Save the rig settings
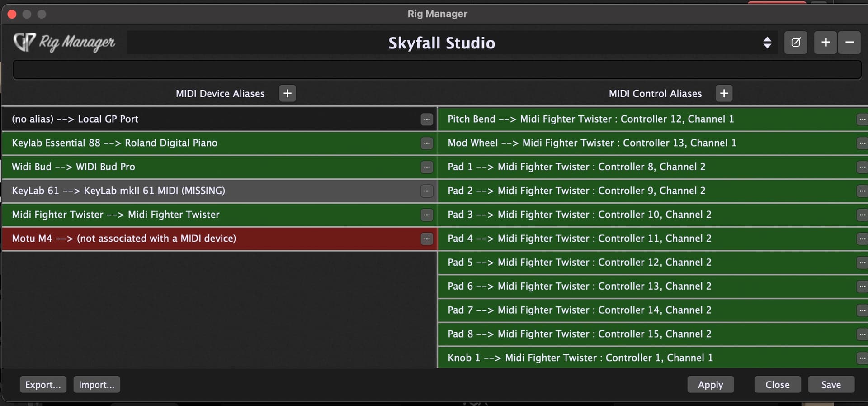 [831, 385]
